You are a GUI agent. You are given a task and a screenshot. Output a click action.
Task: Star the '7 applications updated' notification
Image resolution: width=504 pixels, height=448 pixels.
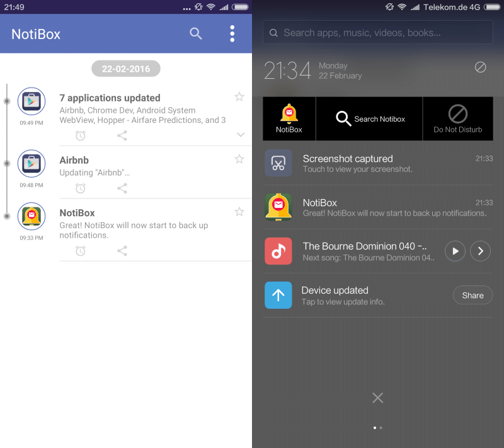(239, 97)
